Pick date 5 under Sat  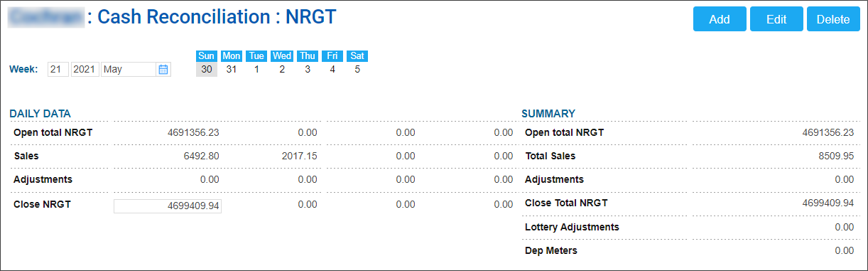[357, 69]
